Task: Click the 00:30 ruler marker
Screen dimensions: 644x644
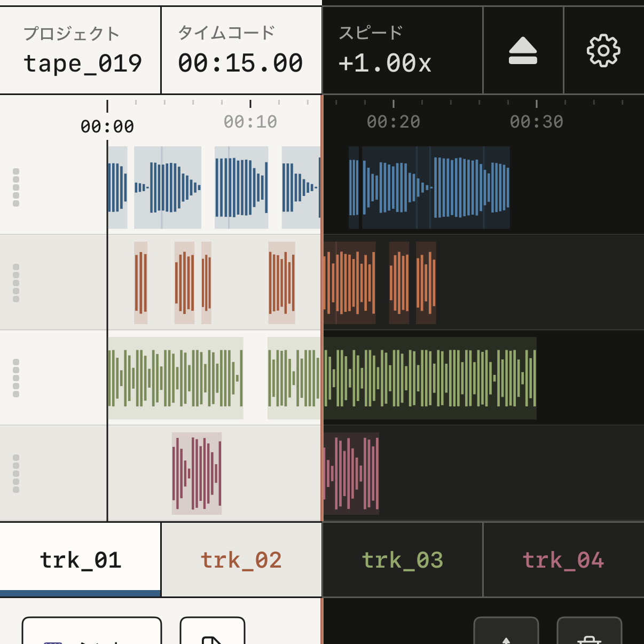Action: [x=537, y=122]
